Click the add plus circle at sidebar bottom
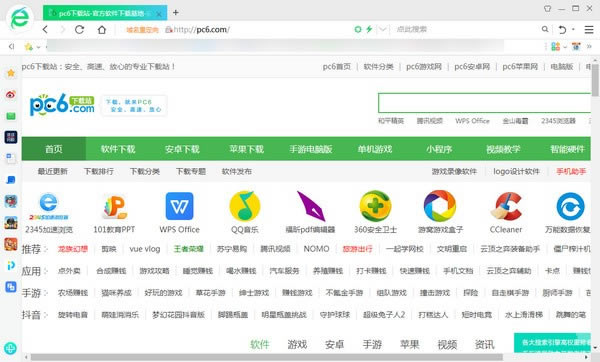This screenshot has height=362, width=600. coord(10,348)
